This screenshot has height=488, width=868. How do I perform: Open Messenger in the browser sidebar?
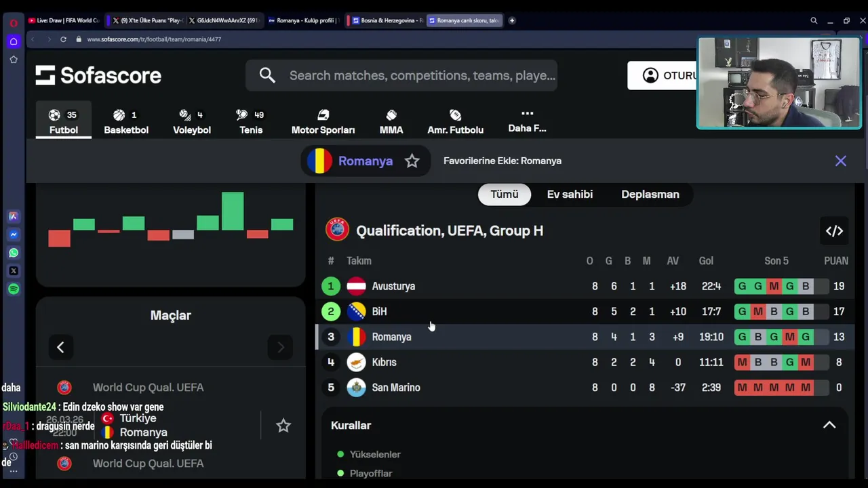[x=13, y=235]
